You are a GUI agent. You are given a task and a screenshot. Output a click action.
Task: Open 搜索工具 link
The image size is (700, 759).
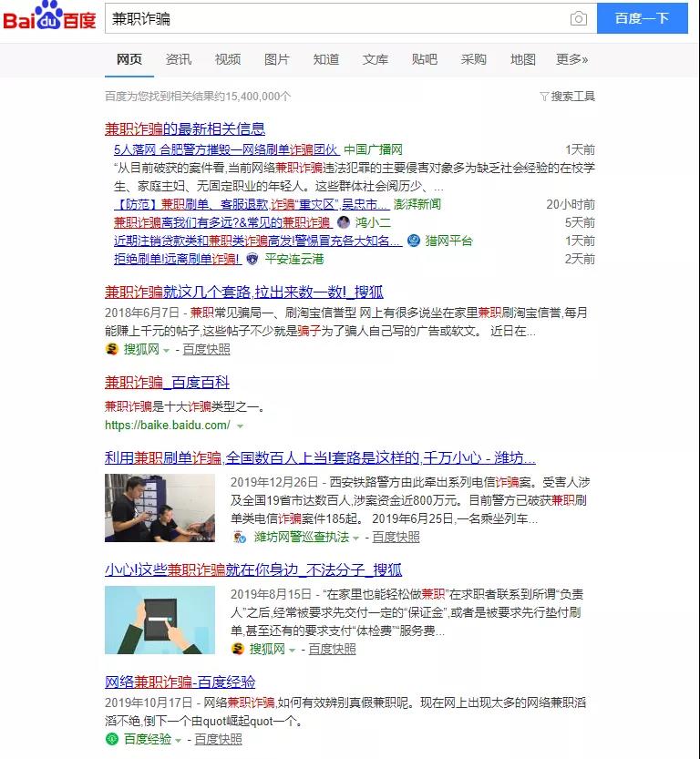572,97
